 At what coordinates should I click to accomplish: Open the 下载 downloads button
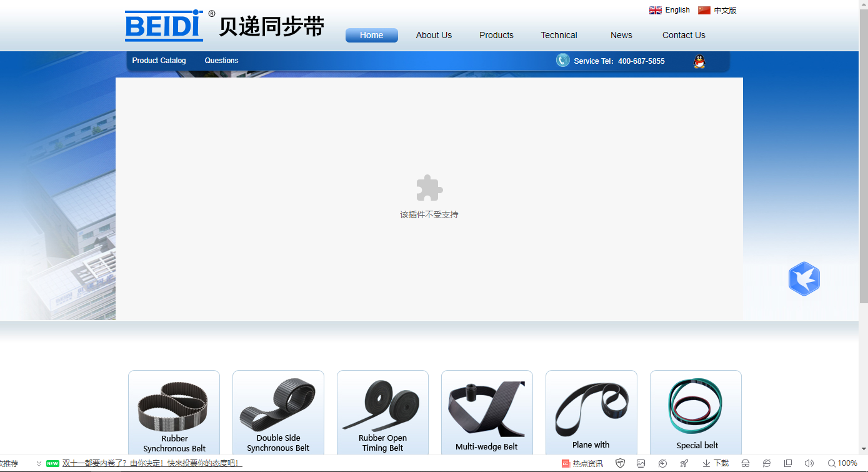point(716,463)
